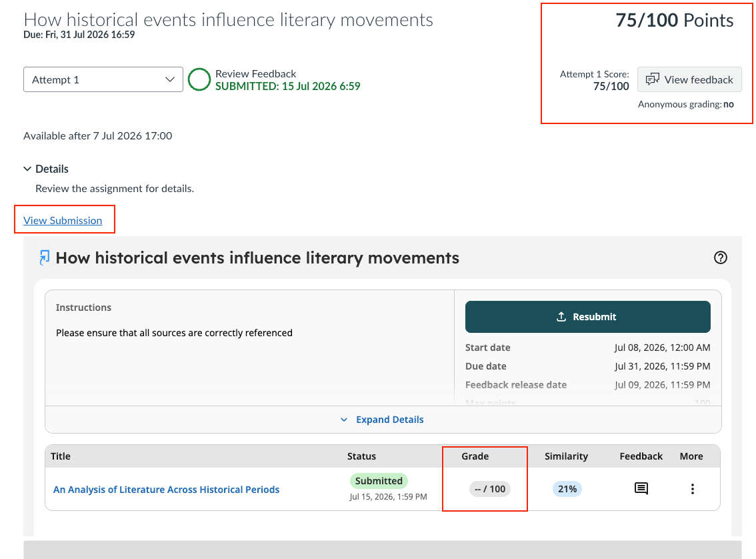Click the Resubmit button
This screenshot has width=756, height=559.
[x=588, y=317]
